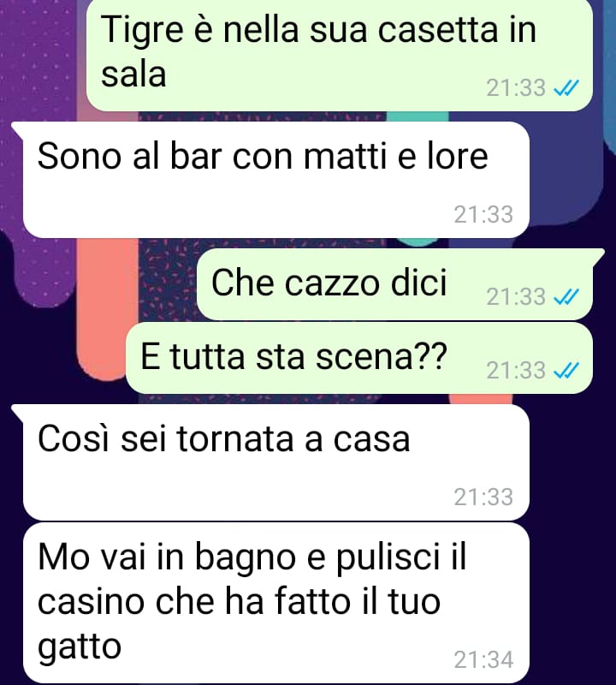The width and height of the screenshot is (616, 685).
Task: Tap the read ticks beside 'Che cazzo dici'
Action: pyautogui.click(x=566, y=296)
